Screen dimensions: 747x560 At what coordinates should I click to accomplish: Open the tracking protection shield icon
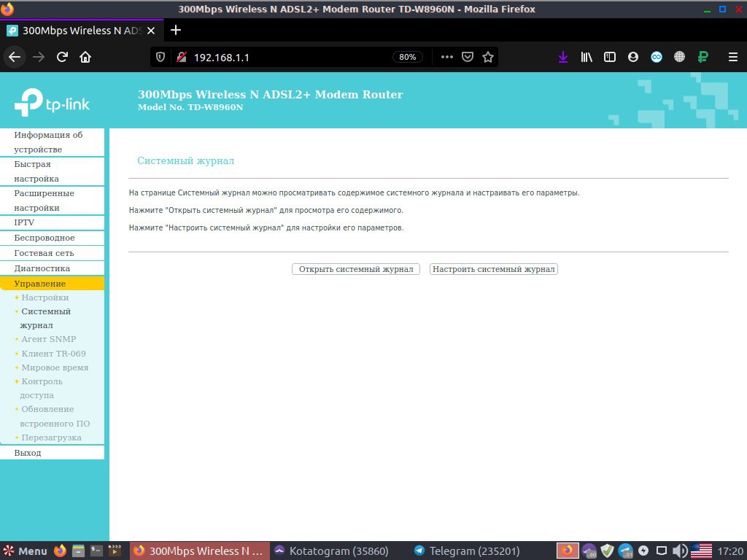[160, 57]
